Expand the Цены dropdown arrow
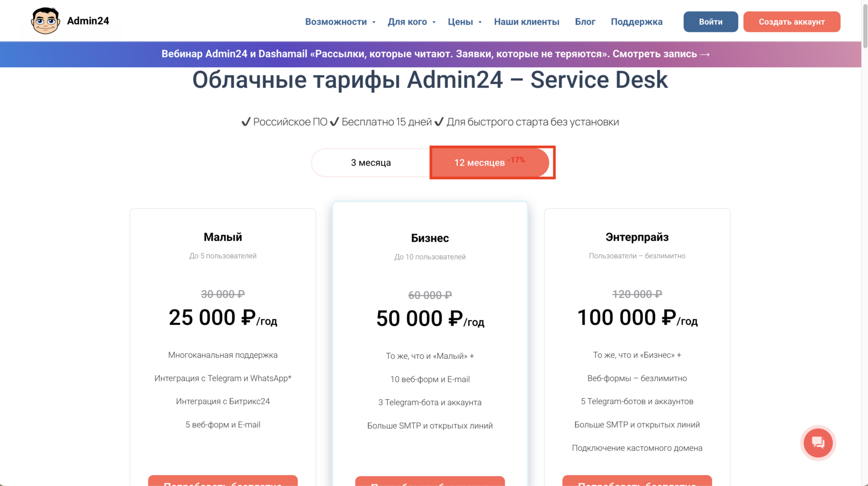 coord(480,22)
